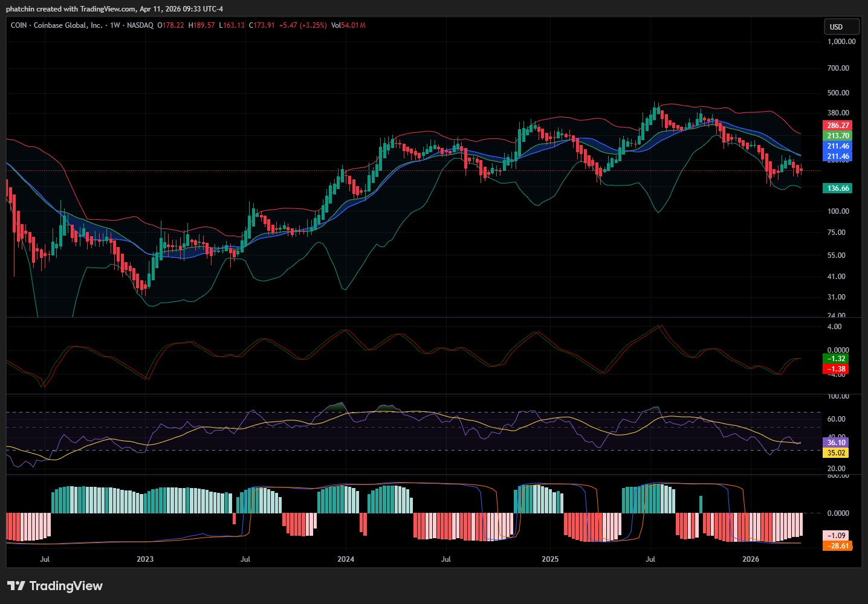Viewport: 868px width, 604px height.
Task: Click the green -1.32 oscillator value tag
Action: pos(836,359)
